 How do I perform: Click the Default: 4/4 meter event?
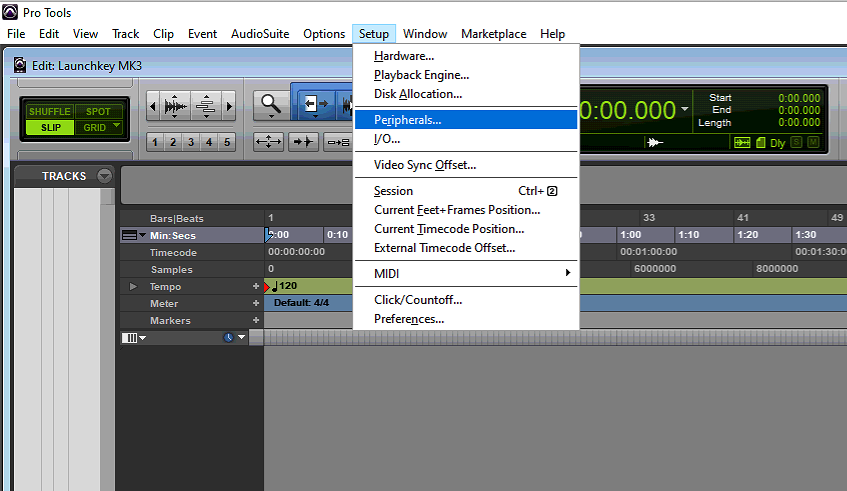[301, 302]
